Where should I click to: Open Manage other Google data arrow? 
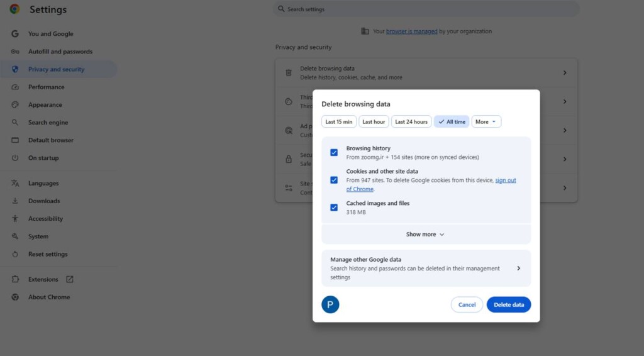[518, 269]
